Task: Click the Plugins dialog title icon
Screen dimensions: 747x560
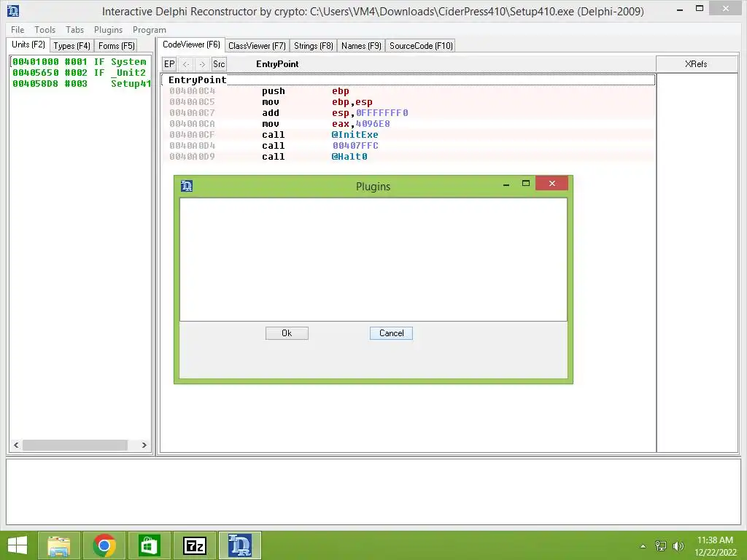Action: (x=187, y=186)
